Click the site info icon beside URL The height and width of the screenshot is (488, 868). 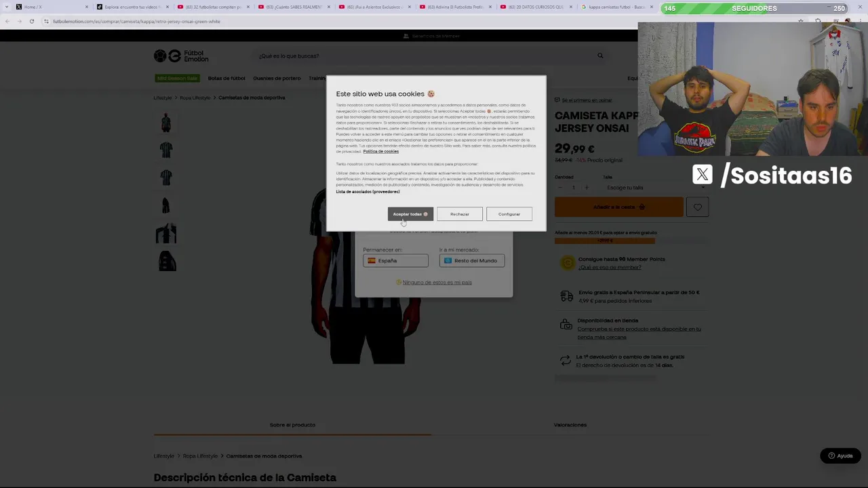point(47,21)
